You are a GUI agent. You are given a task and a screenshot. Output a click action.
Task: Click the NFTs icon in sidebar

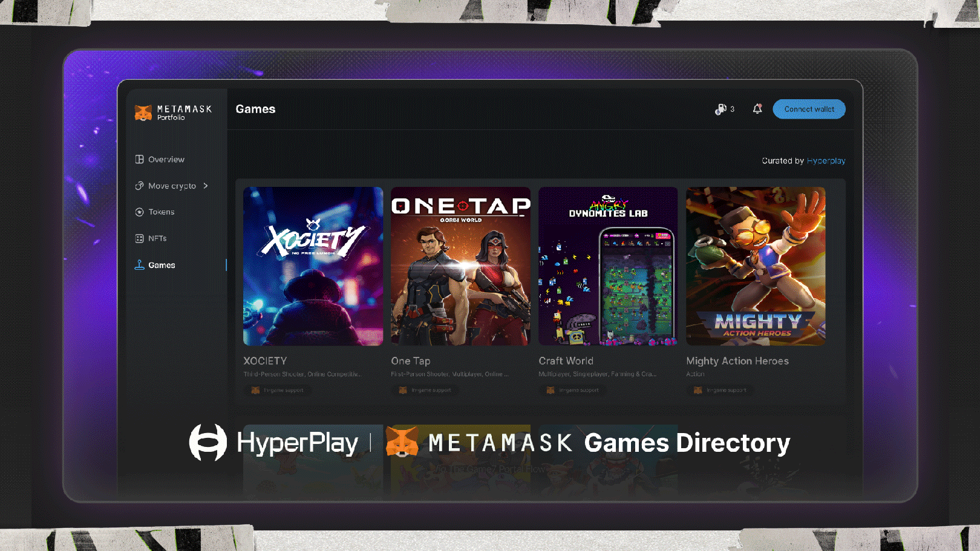[x=140, y=238]
